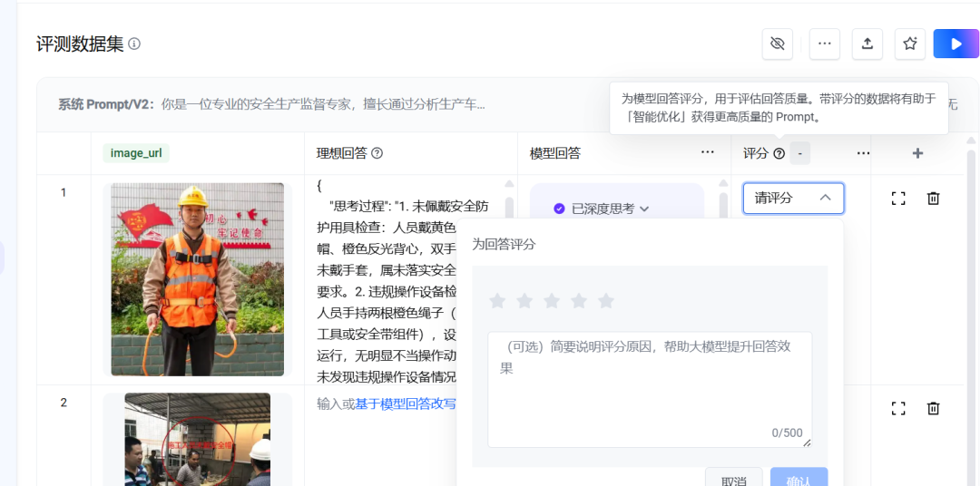
Task: Click the upload export icon
Action: pos(867,44)
